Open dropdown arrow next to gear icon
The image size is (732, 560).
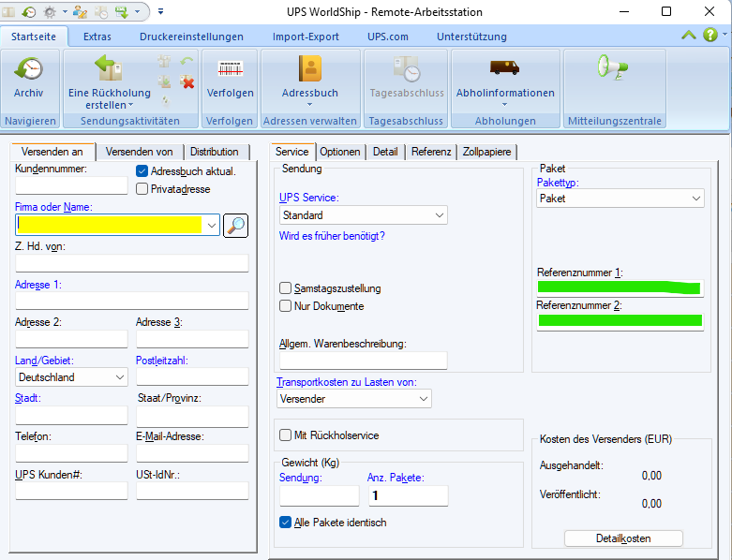(65, 11)
